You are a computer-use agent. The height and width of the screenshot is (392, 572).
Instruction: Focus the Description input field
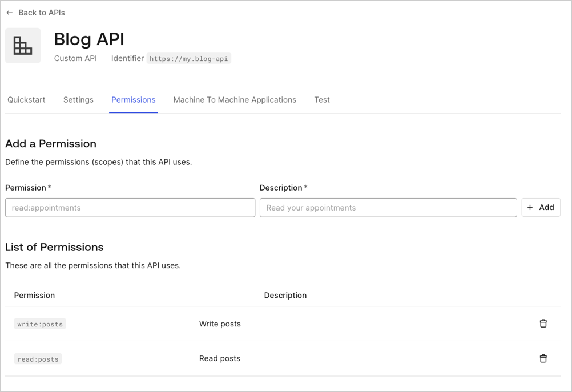388,207
